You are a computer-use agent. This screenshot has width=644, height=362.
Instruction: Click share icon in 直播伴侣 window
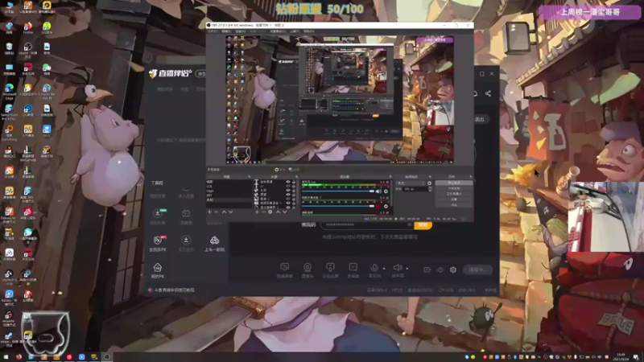pyautogui.click(x=488, y=93)
